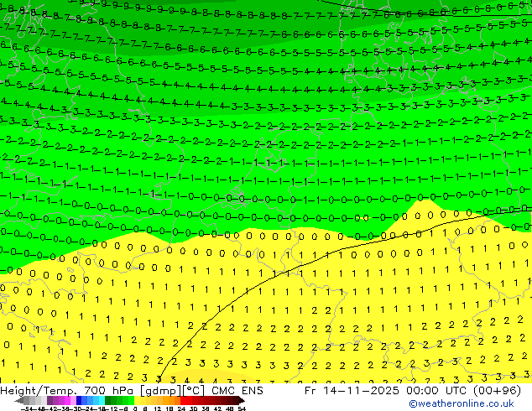
Task: Click the CMC ENS model label
Action: [237, 391]
